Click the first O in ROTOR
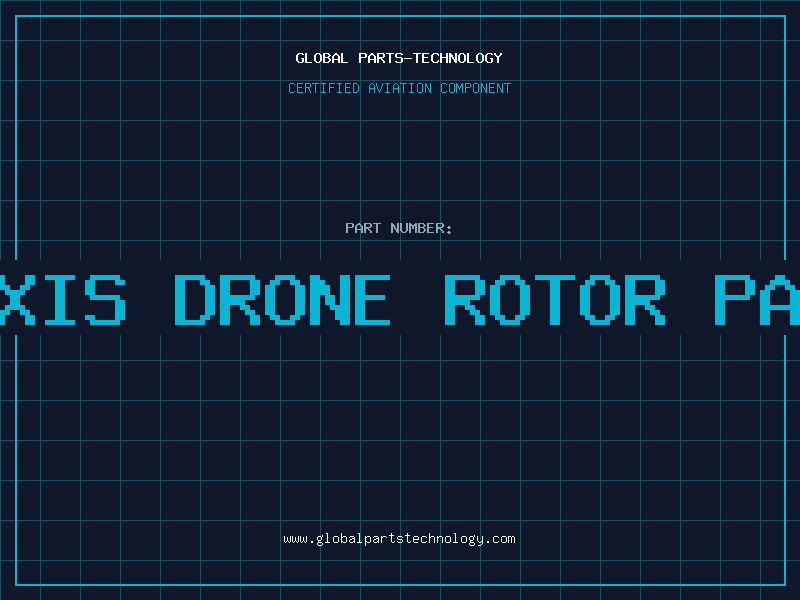The image size is (800, 600). coord(510,299)
